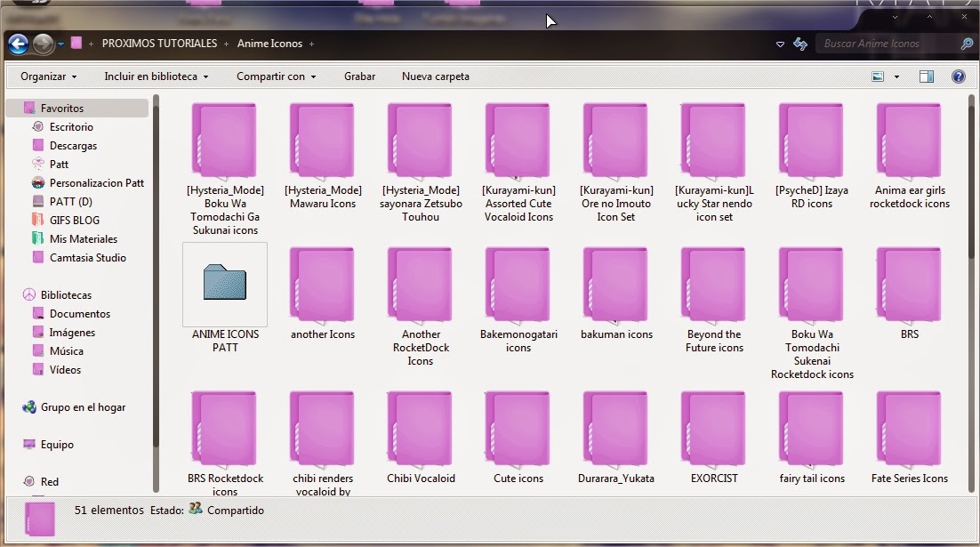The image size is (980, 547).
Task: Select bakuman icons folder
Action: tap(616, 293)
